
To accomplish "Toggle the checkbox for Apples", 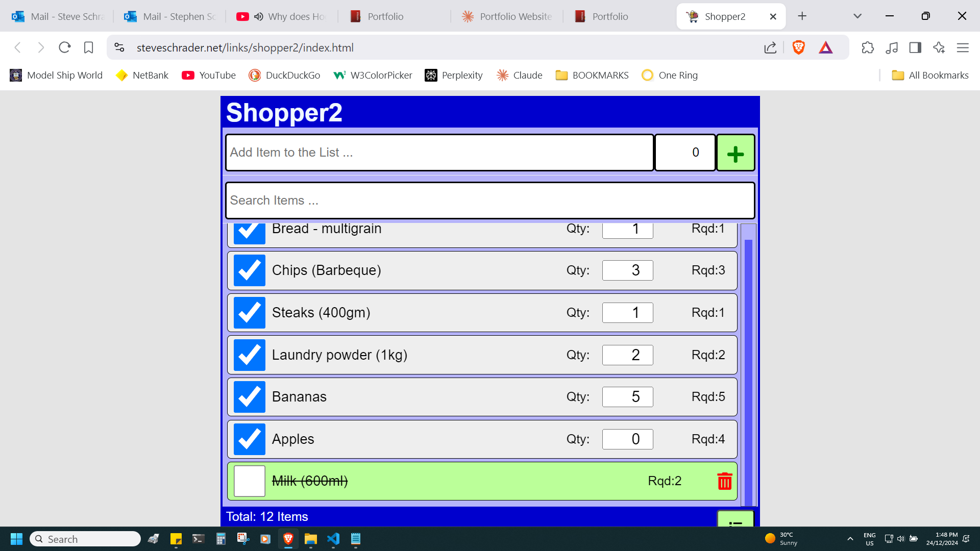I will pyautogui.click(x=250, y=439).
